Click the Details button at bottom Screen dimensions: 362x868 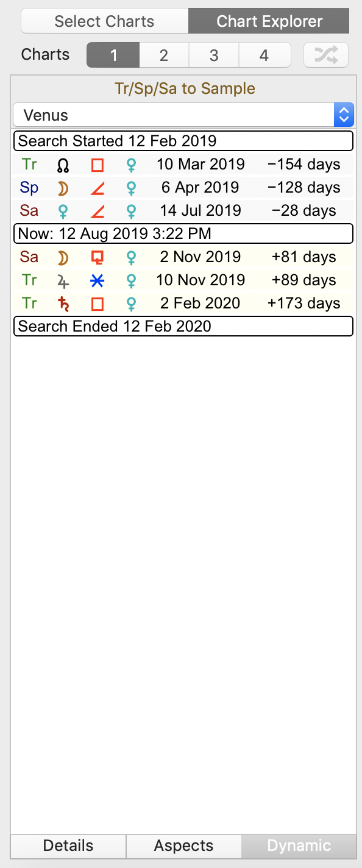[68, 845]
